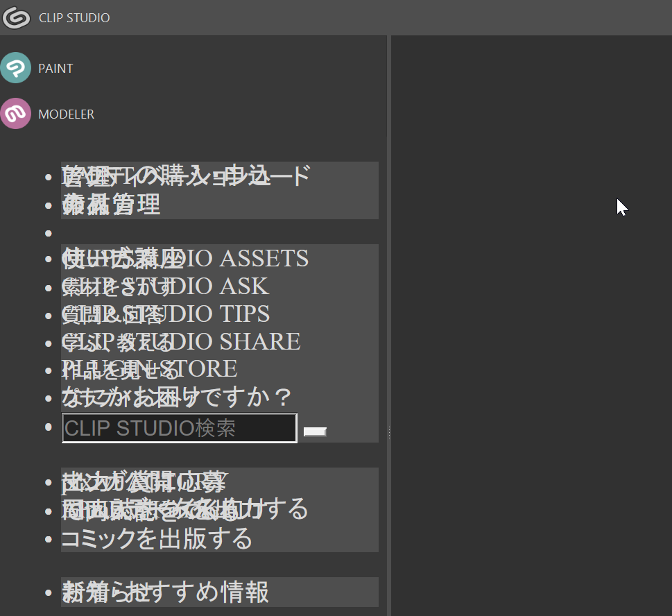672x616 pixels.
Task: Click the link ending in 管理
Action: coord(111,205)
